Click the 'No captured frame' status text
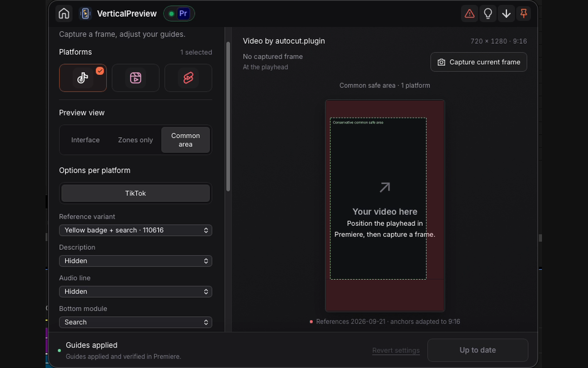This screenshot has height=368, width=588. pos(273,56)
